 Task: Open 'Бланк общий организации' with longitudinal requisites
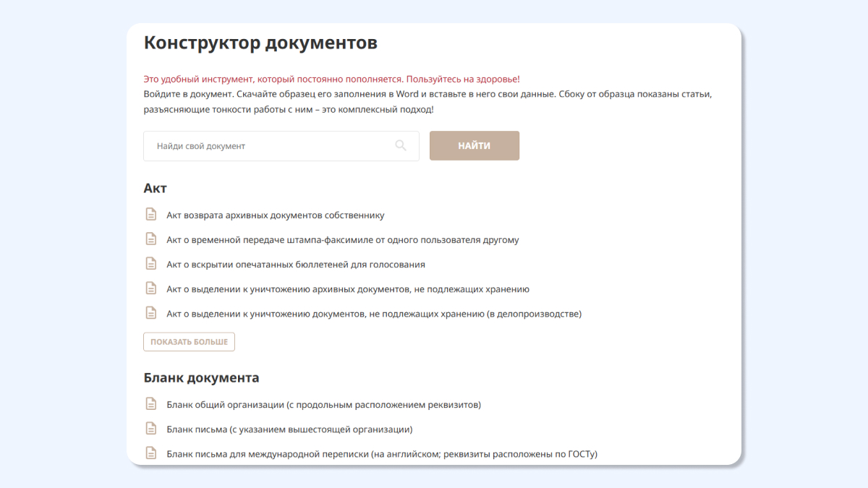[324, 405]
